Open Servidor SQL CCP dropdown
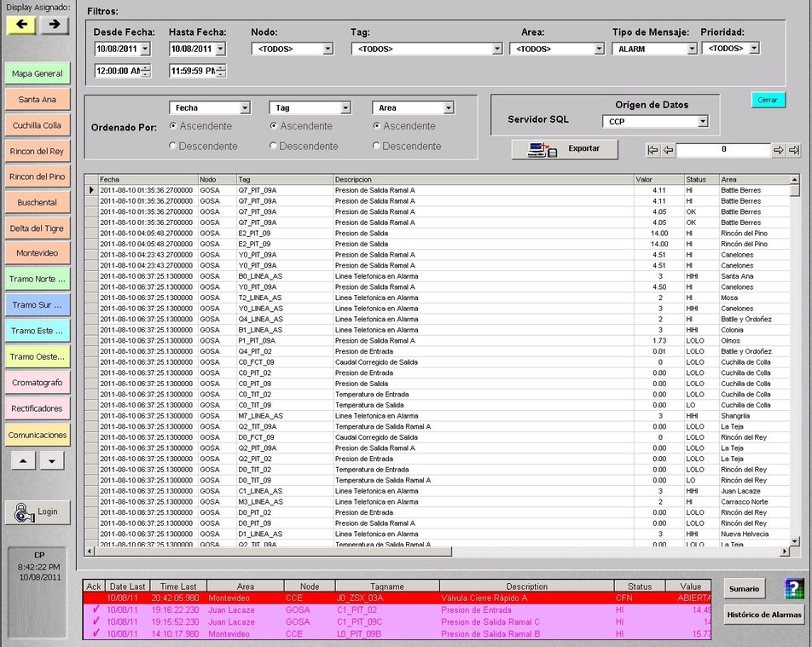The height and width of the screenshot is (647, 812). tap(703, 121)
